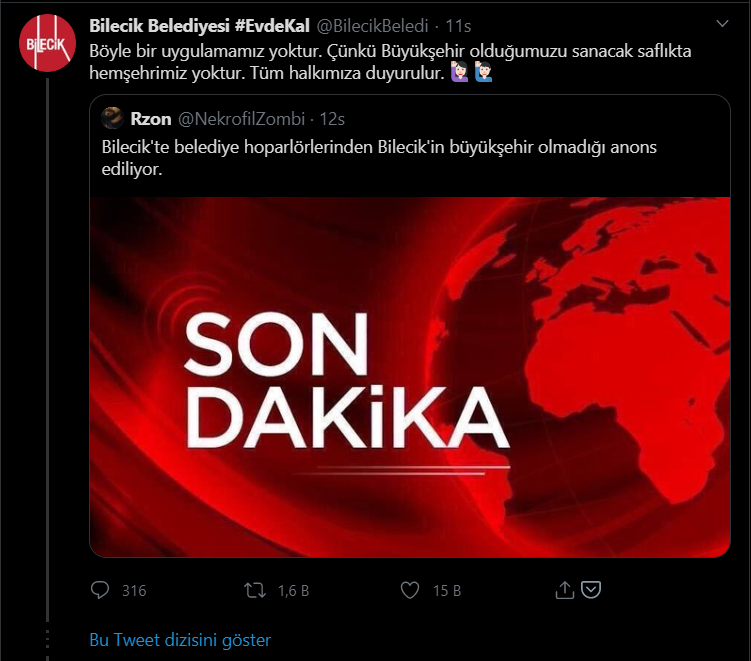Click the Pocket save icon beside share

click(591, 590)
